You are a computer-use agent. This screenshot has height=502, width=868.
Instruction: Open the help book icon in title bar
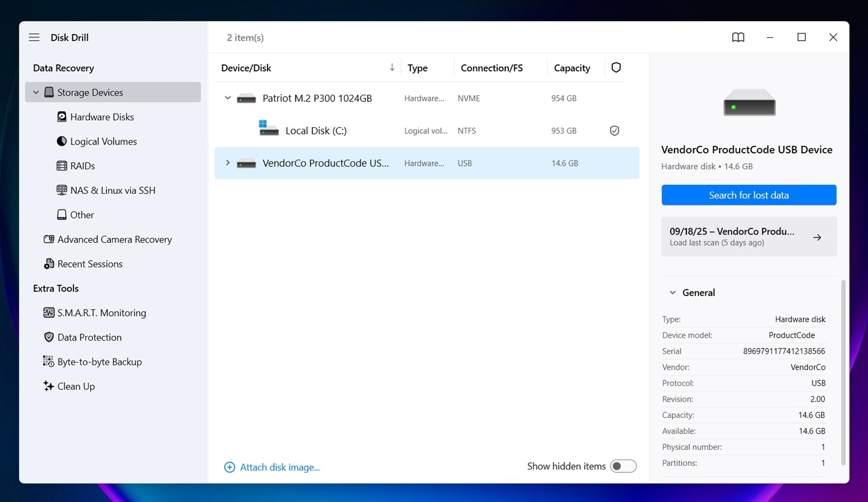(x=738, y=38)
